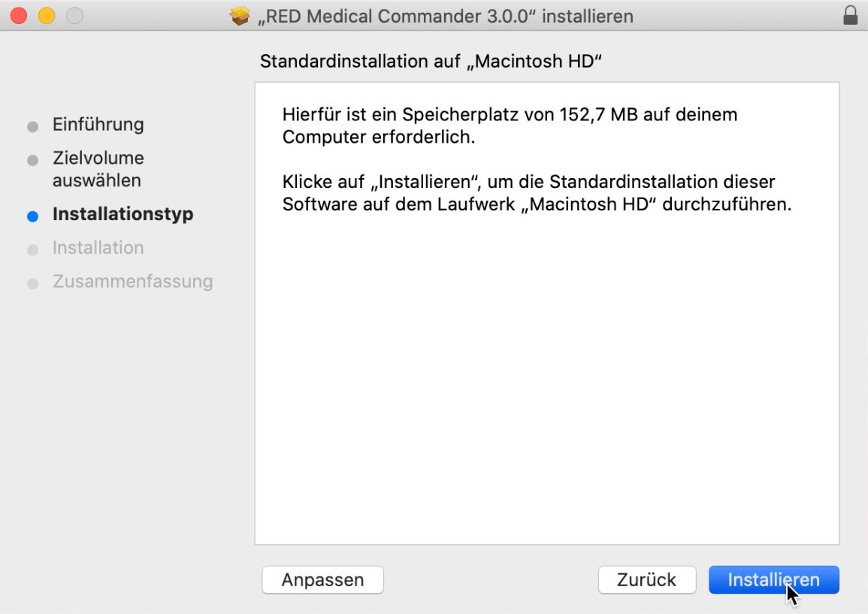868x614 pixels.
Task: Click the bullet beside Zielvolume auswählen
Action: (x=32, y=161)
